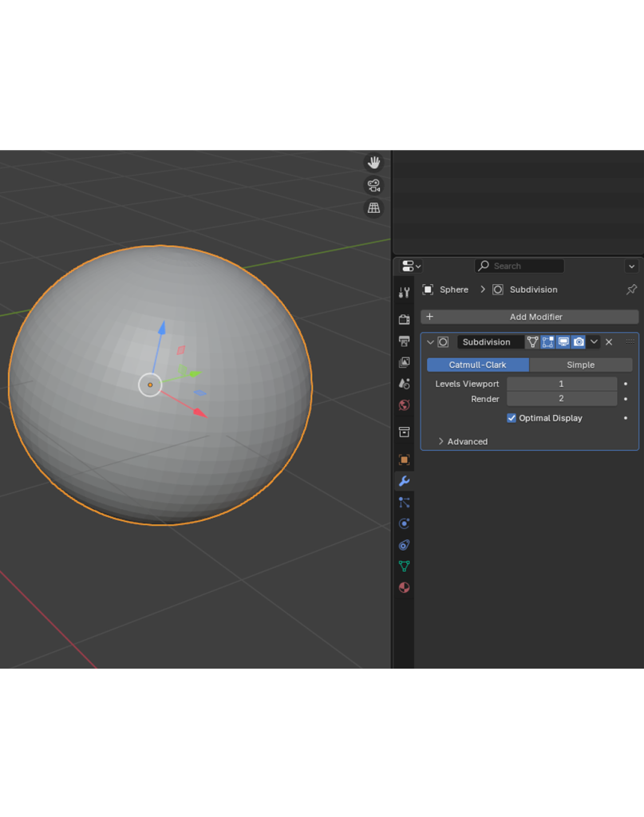Open the Material properties tab
The height and width of the screenshot is (817, 644).
(405, 588)
